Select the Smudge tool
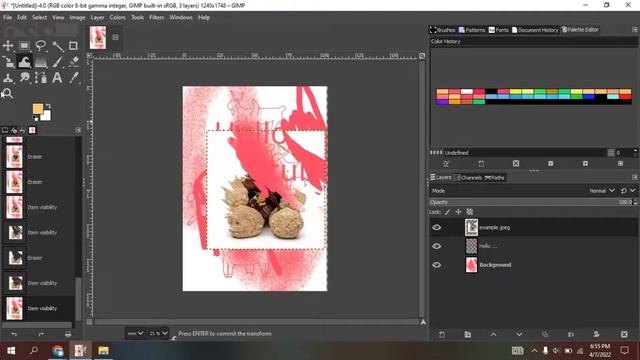The width and height of the screenshot is (640, 360). click(24, 78)
